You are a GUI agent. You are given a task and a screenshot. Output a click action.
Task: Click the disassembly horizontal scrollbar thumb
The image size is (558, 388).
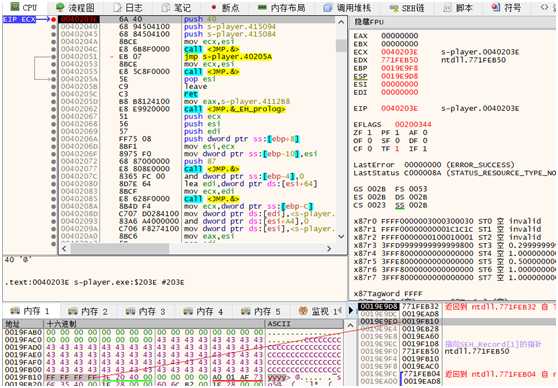120,248
